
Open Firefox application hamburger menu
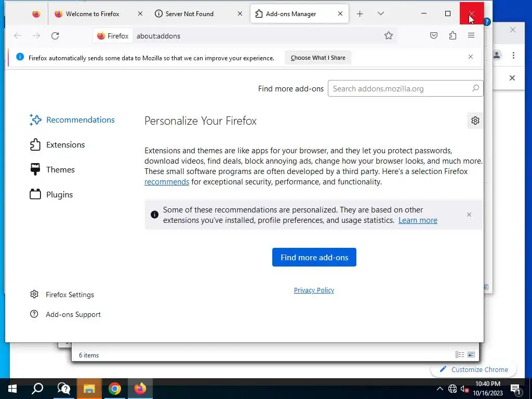click(x=471, y=35)
